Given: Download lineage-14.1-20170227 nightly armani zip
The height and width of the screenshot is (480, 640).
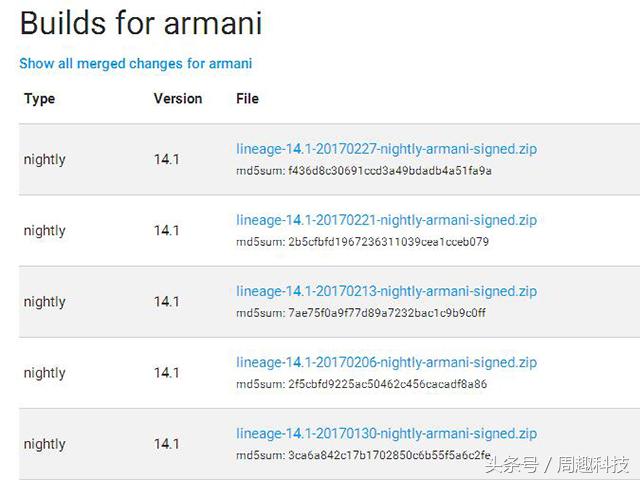Looking at the screenshot, I should pyautogui.click(x=386, y=149).
